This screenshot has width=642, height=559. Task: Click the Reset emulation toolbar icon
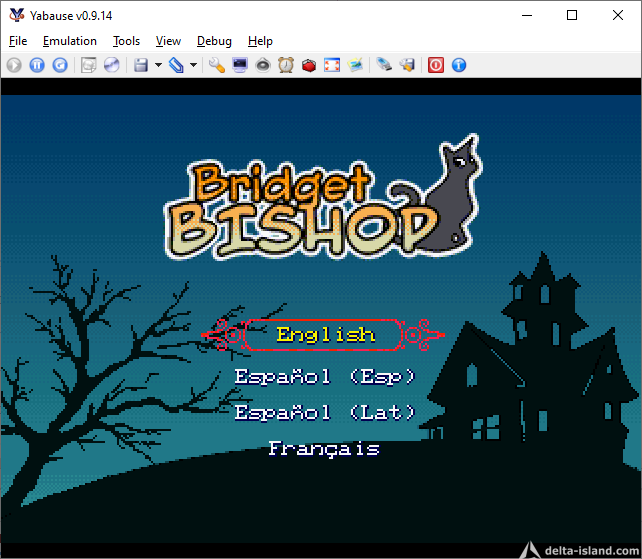pos(60,65)
